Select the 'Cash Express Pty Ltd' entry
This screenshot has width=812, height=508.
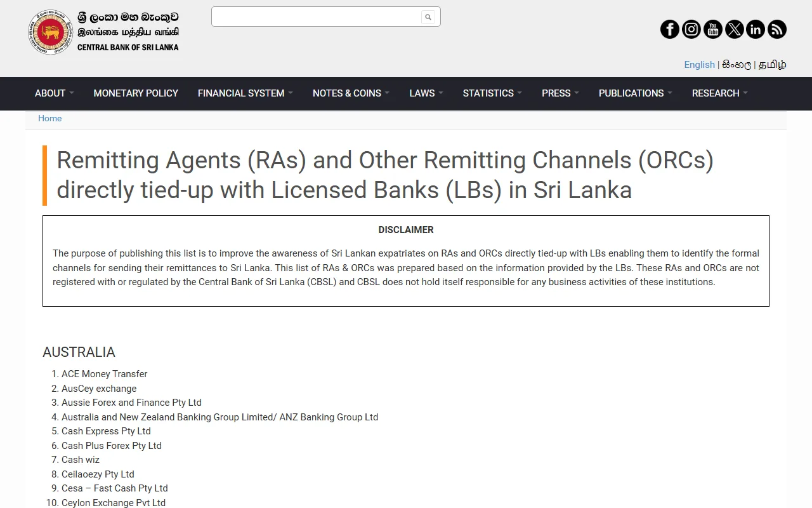(x=106, y=431)
